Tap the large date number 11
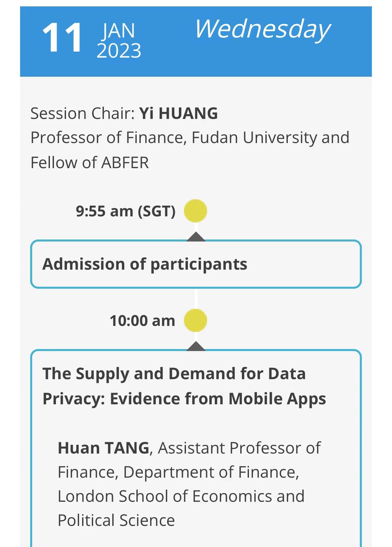The image size is (392, 547). click(62, 38)
